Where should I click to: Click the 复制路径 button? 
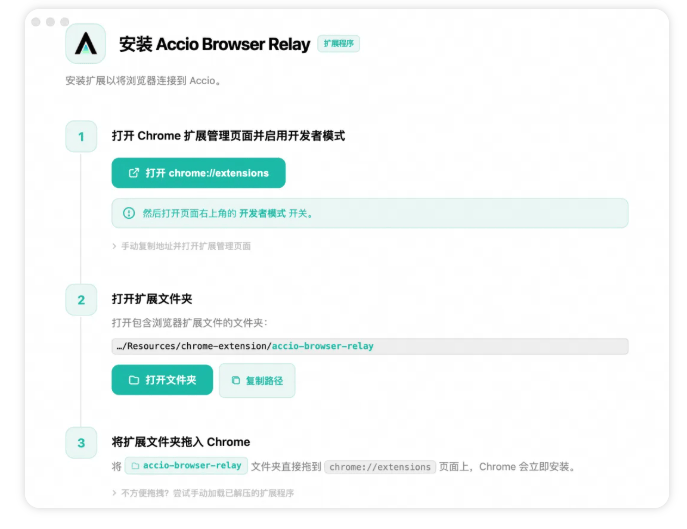[257, 380]
